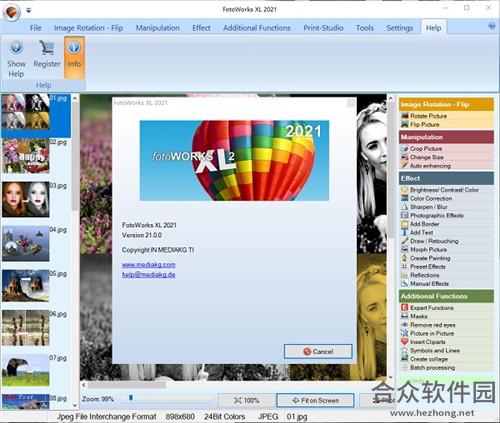Image resolution: width=500 pixels, height=423 pixels.
Task: Open Symbols and Lines tool
Action: click(x=435, y=350)
